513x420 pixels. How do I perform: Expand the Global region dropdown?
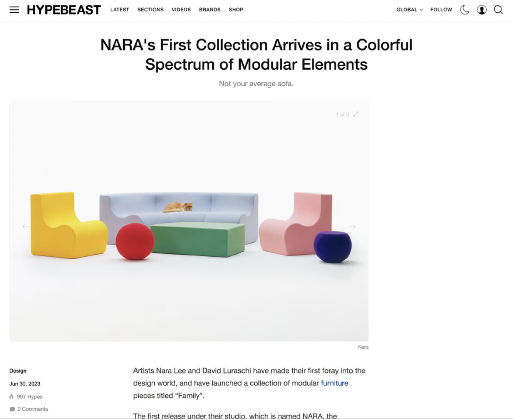tap(409, 10)
